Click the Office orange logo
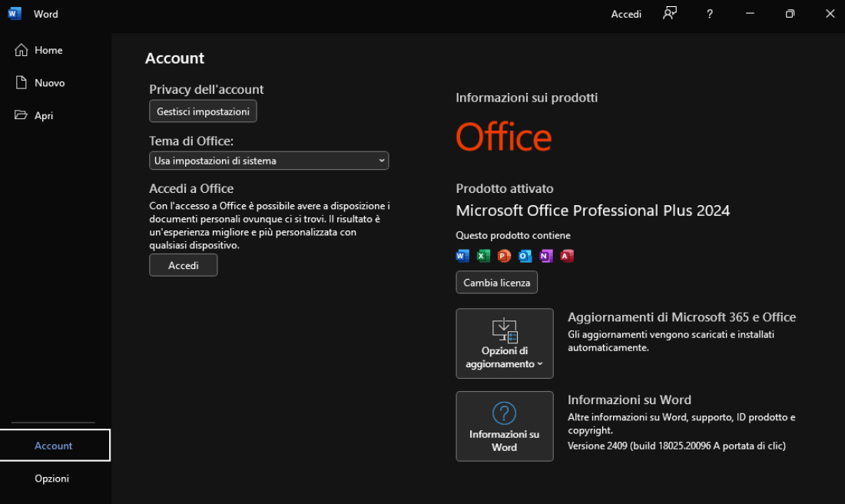This screenshot has height=504, width=845. click(504, 137)
